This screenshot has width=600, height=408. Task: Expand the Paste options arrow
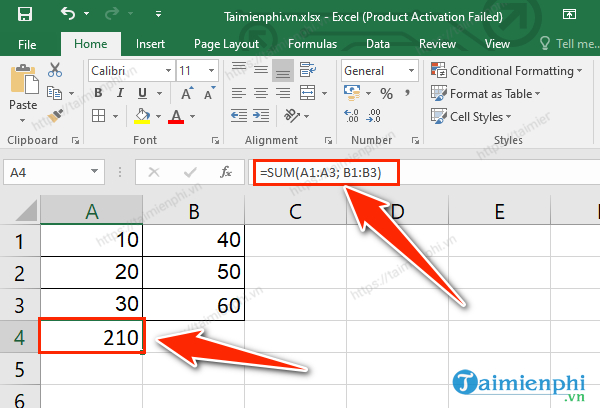point(23,121)
